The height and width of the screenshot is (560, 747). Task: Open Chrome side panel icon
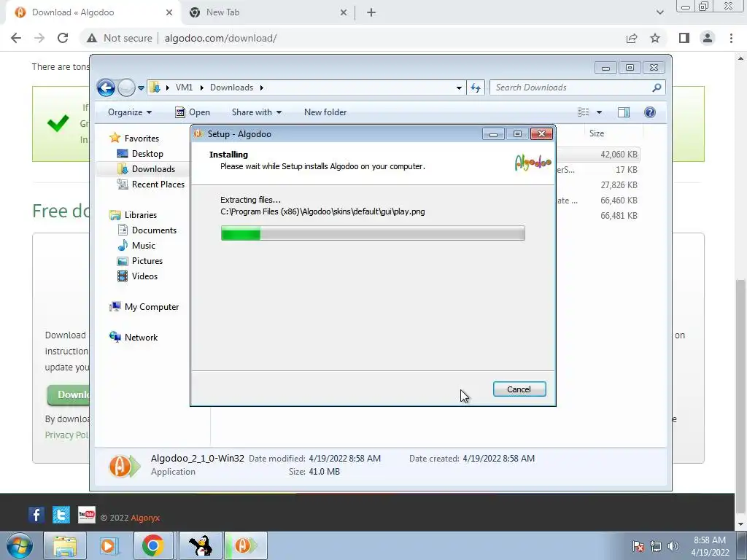click(684, 38)
